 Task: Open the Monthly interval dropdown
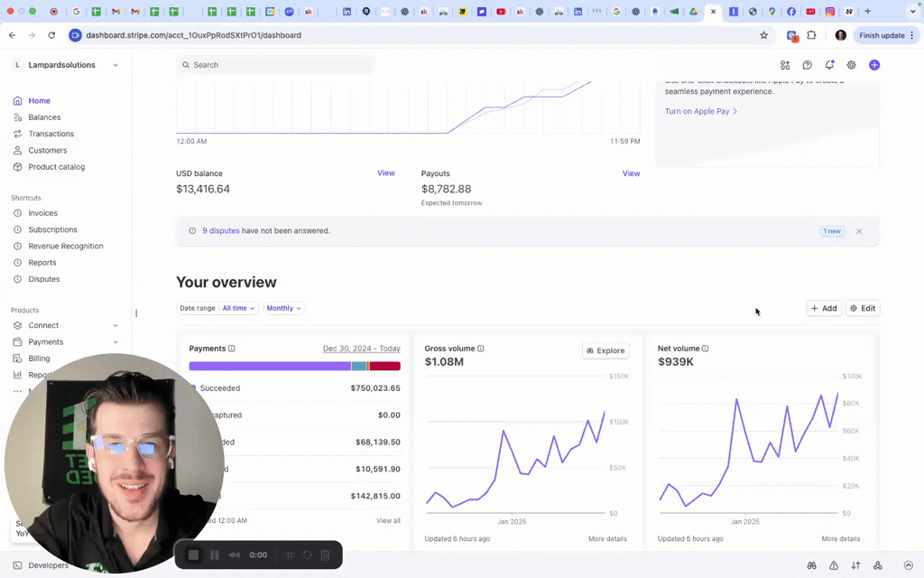[283, 308]
